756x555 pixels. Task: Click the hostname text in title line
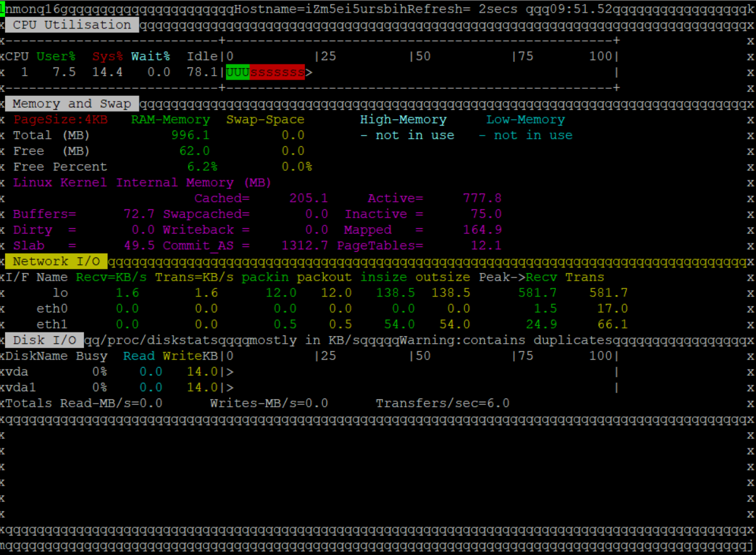pyautogui.click(x=327, y=9)
